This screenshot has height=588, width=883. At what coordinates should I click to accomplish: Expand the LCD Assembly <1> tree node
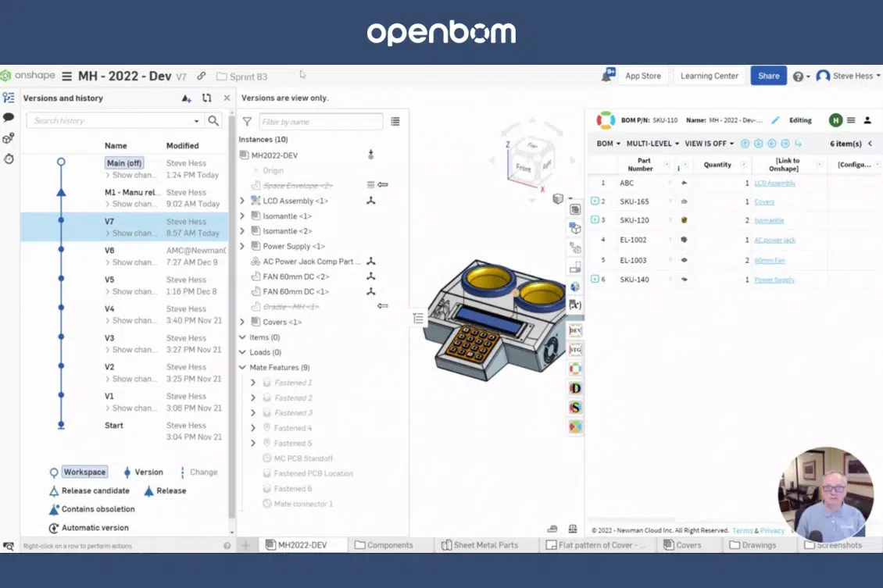pyautogui.click(x=242, y=201)
